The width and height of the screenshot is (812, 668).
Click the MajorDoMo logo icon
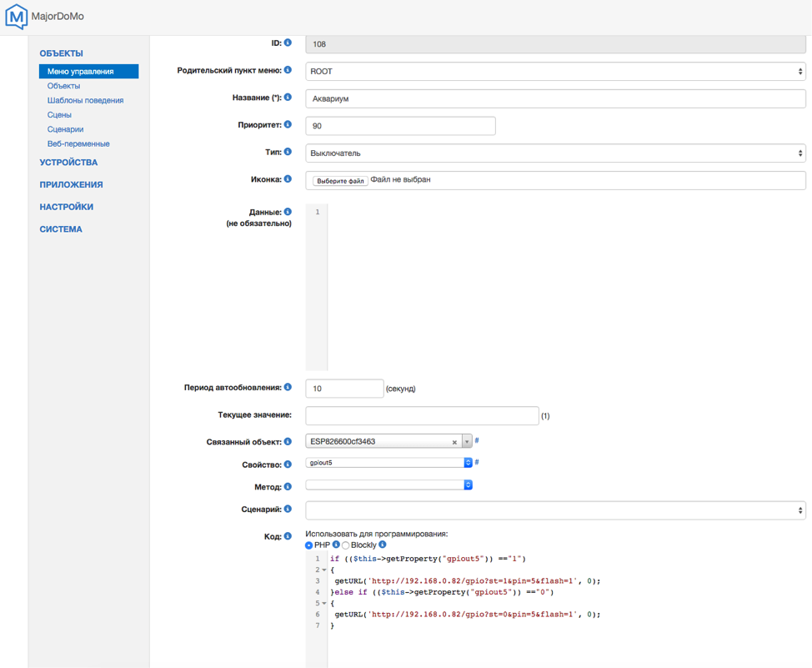coord(16,17)
